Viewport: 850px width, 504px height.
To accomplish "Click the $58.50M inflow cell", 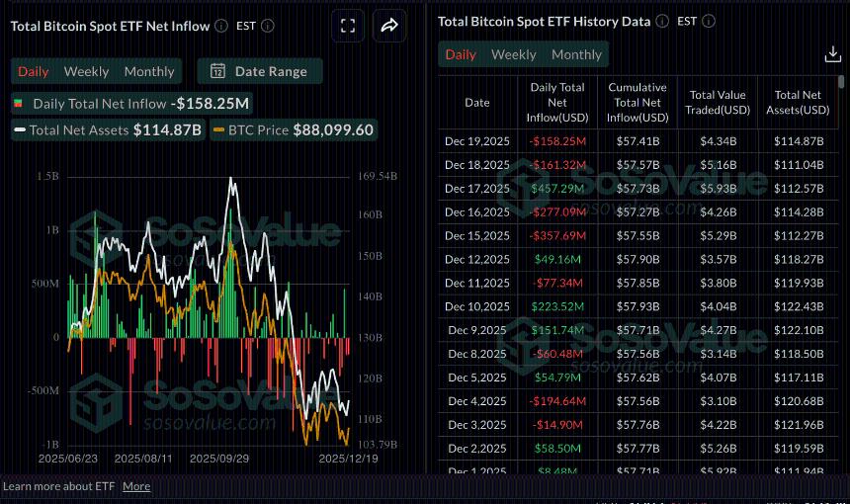I will tap(557, 449).
